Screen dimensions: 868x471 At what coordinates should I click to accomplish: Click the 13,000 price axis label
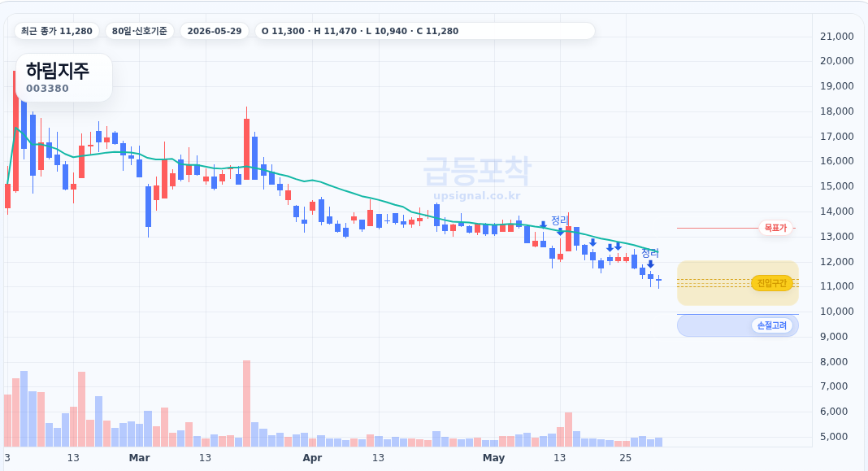coord(836,237)
